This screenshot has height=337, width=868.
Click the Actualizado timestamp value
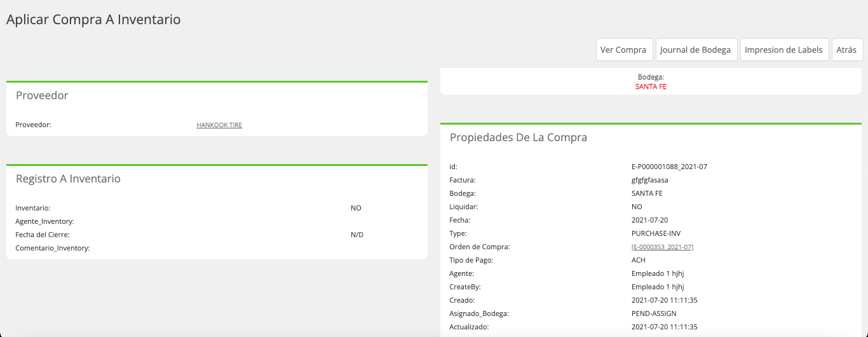(665, 327)
